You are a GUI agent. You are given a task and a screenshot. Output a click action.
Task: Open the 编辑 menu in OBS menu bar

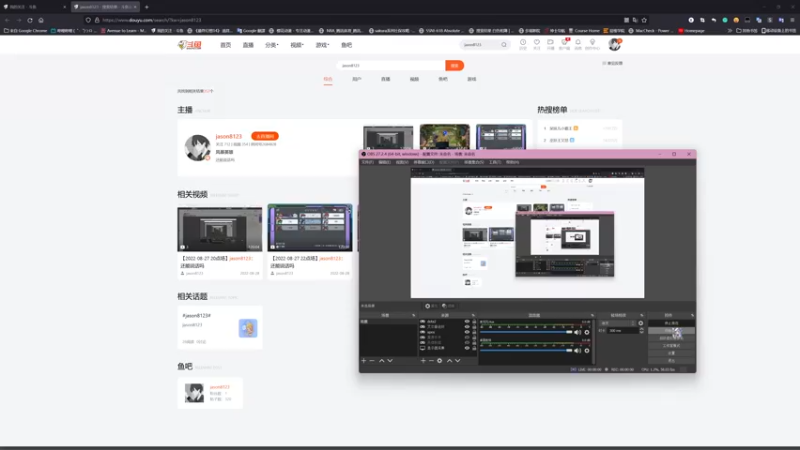pyautogui.click(x=384, y=162)
